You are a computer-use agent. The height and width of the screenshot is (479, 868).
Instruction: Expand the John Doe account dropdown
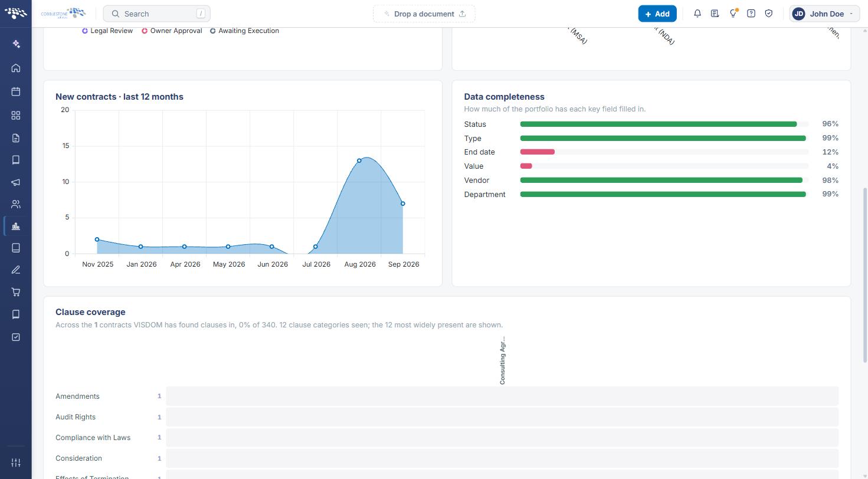click(x=824, y=14)
